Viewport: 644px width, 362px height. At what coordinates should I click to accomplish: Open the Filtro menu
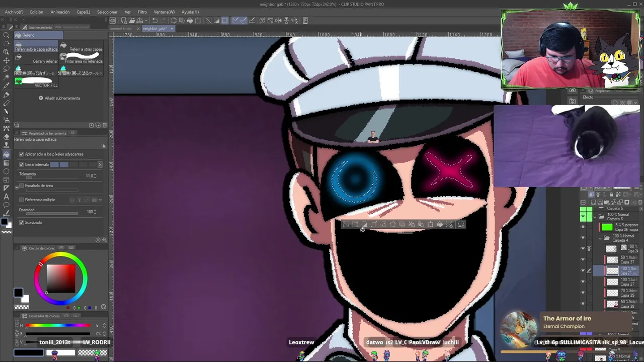coord(142,12)
